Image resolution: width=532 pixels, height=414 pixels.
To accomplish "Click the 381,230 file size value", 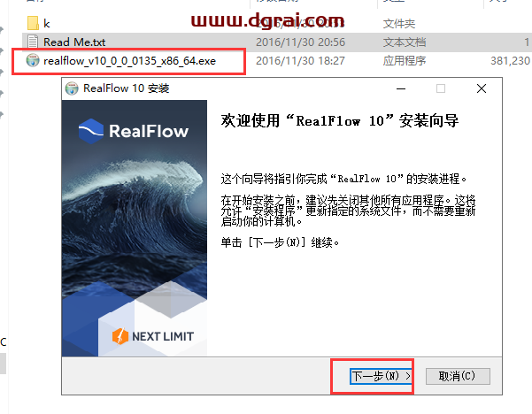I will [x=510, y=61].
